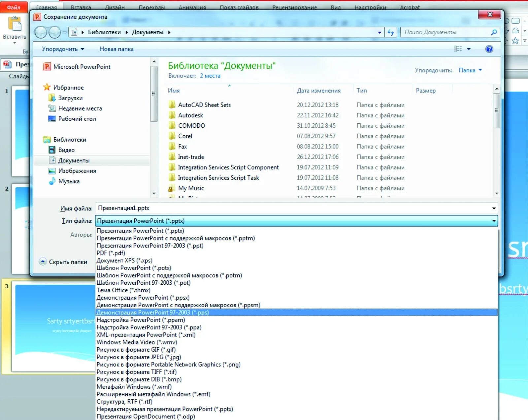This screenshot has width=528, height=420.
Task: Click the Скрыть папки button
Action: click(x=63, y=262)
